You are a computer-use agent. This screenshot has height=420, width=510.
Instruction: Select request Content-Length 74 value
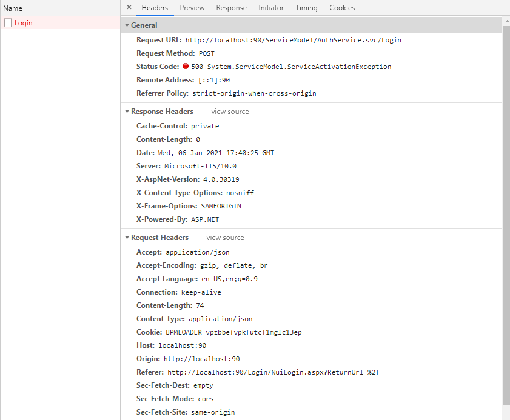click(x=200, y=306)
